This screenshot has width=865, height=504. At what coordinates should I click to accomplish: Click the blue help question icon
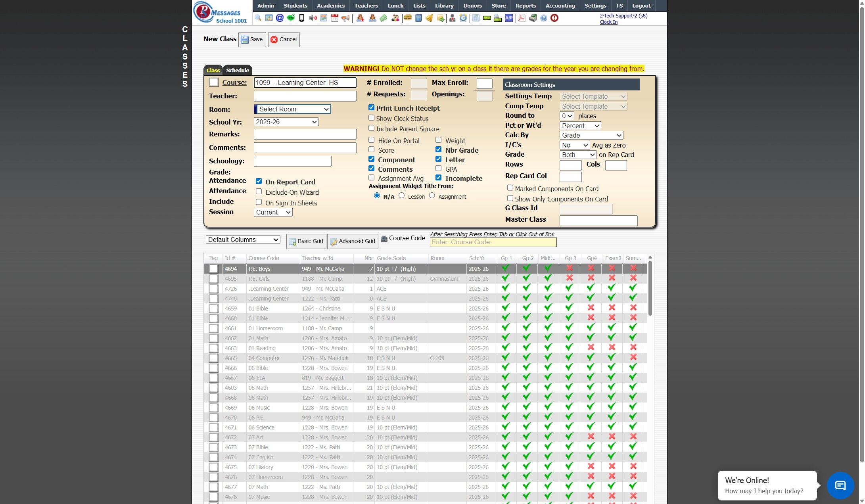tap(544, 18)
